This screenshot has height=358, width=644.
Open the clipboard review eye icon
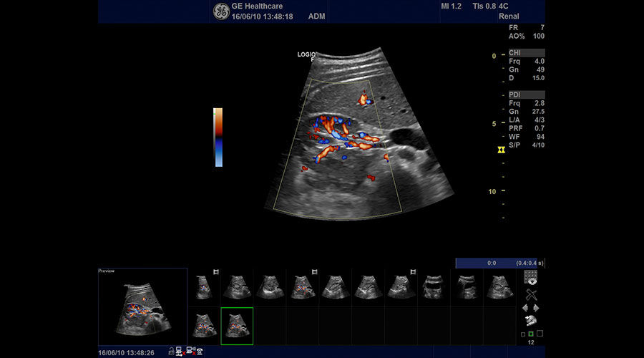click(x=531, y=278)
